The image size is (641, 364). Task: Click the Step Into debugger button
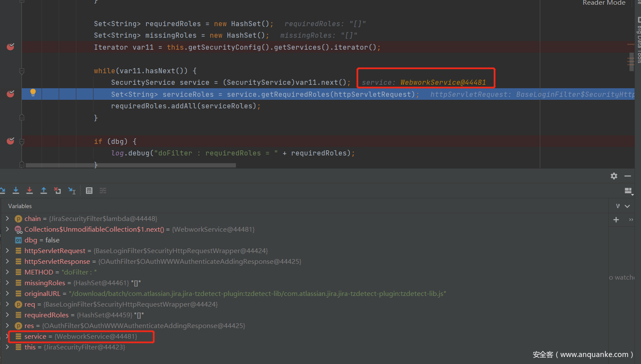[16, 190]
